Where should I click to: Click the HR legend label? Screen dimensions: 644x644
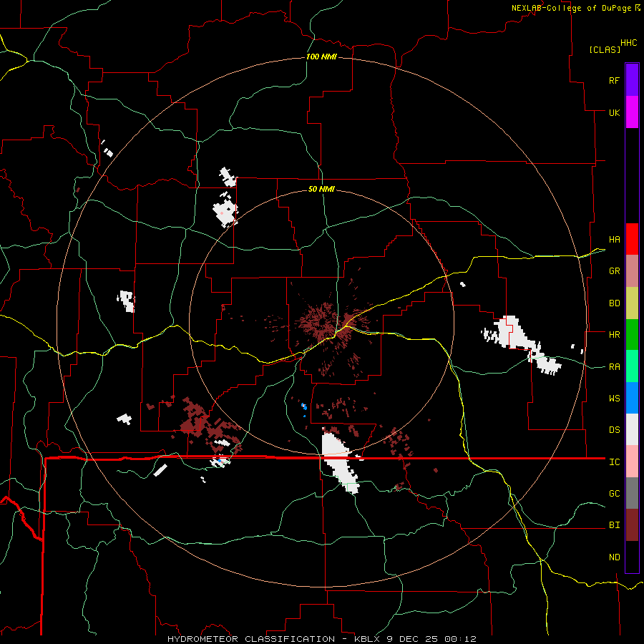tap(614, 334)
